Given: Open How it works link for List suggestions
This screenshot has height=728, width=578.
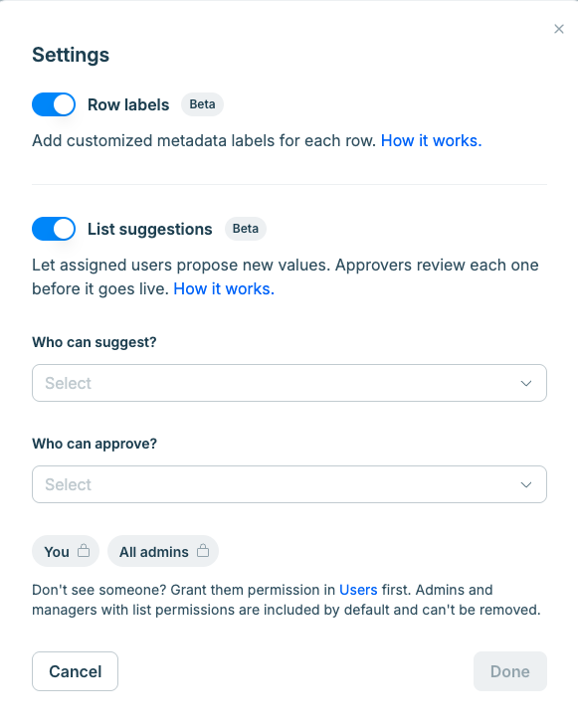Looking at the screenshot, I should point(224,288).
